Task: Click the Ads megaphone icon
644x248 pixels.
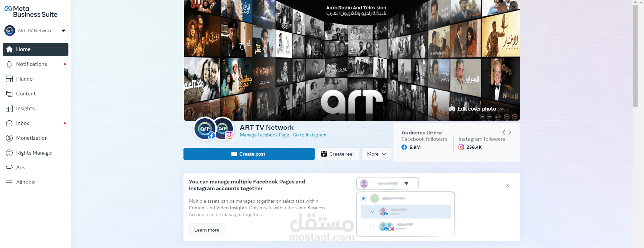Action: [9, 168]
